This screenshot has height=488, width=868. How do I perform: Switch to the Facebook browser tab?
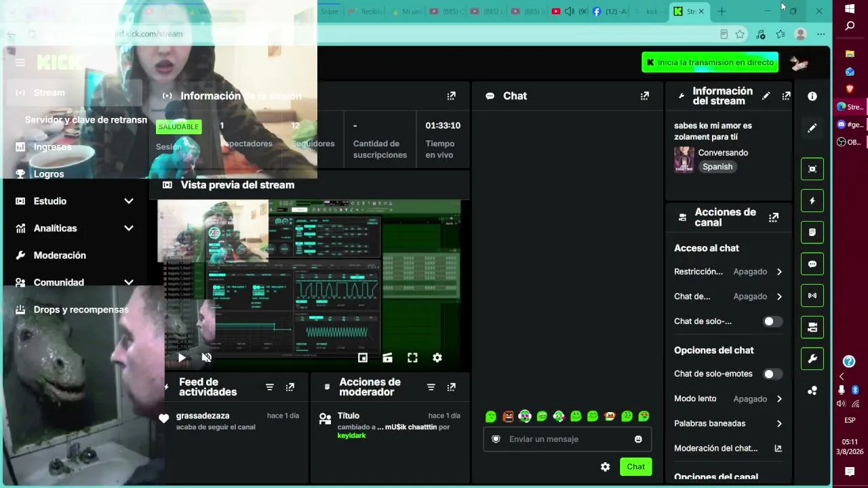click(610, 12)
